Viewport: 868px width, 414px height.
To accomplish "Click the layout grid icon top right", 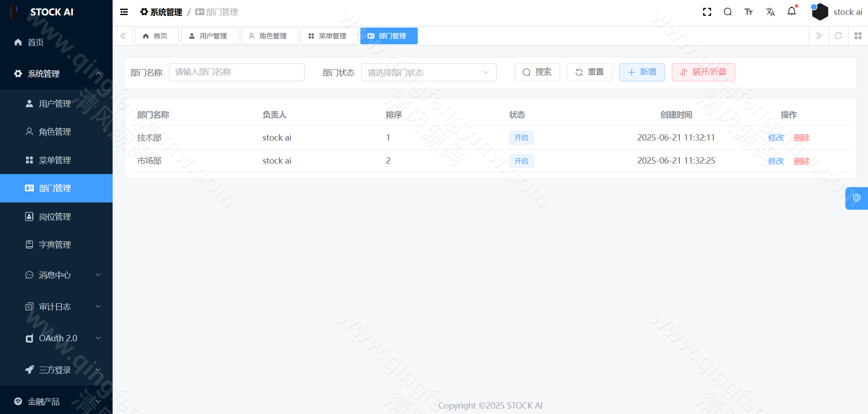I will pyautogui.click(x=858, y=36).
